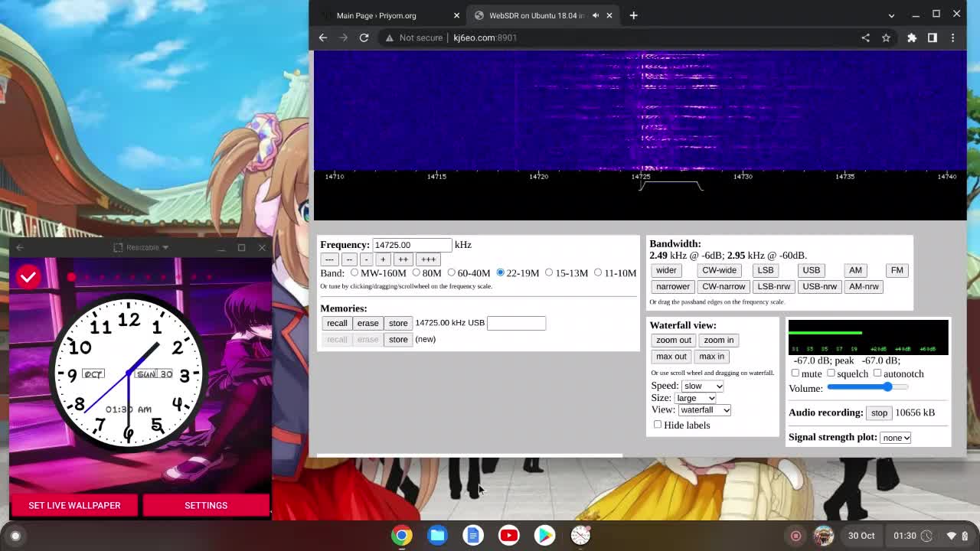Open waterfall Speed dropdown

coord(702,386)
